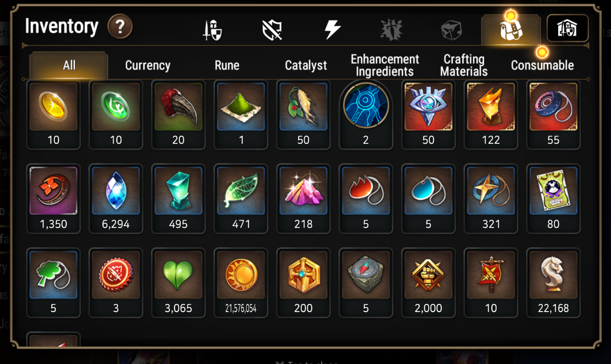Open the knight helmet storage button
The image size is (611, 364).
567,28
